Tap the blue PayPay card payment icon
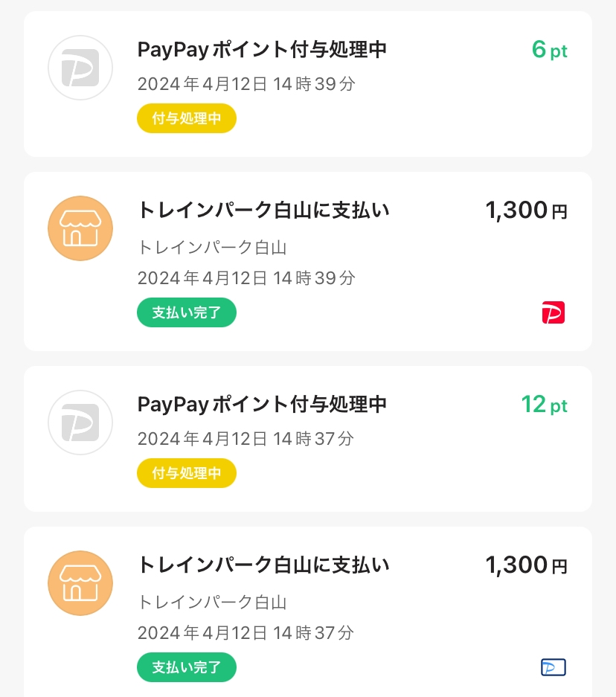616x697 pixels. [x=554, y=667]
